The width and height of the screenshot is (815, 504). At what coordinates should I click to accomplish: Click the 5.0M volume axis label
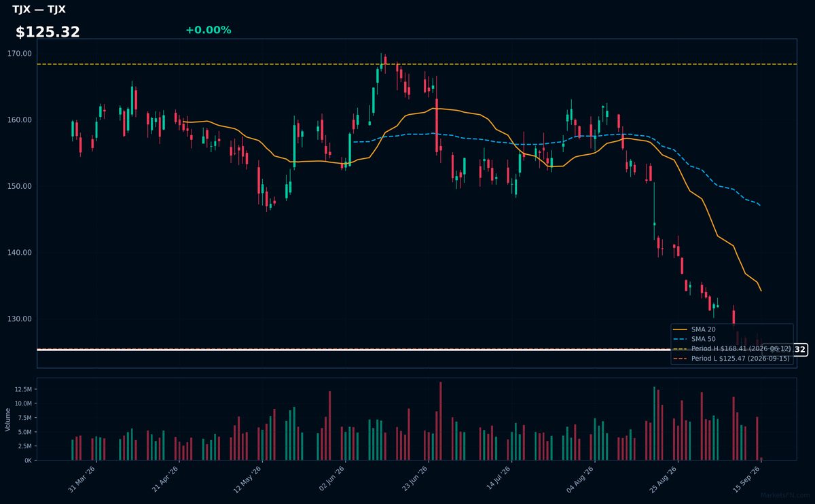click(24, 432)
